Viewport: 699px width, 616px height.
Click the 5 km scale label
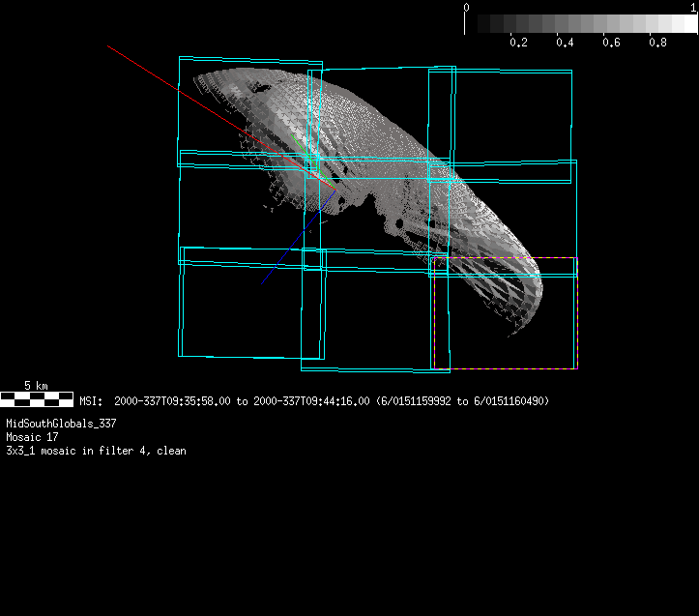click(x=36, y=385)
